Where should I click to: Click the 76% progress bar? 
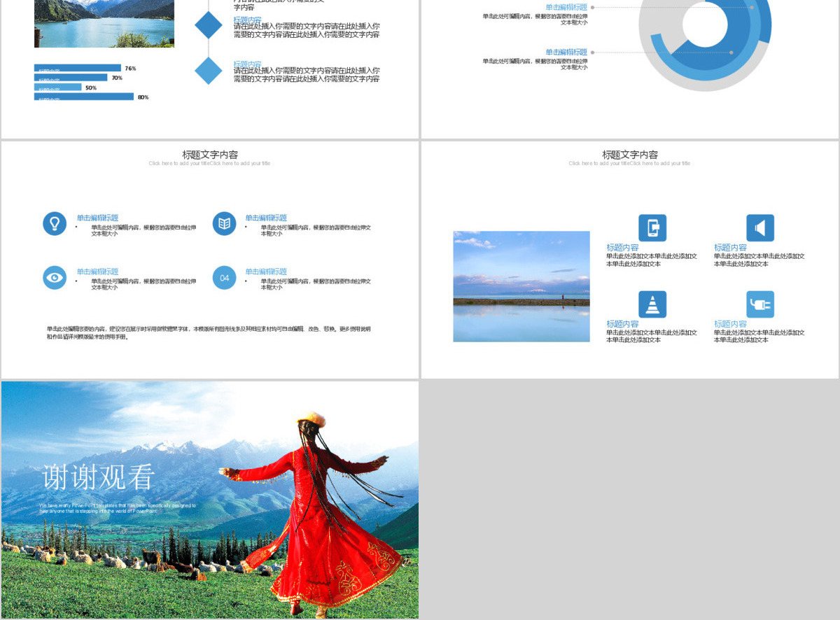click(x=77, y=69)
